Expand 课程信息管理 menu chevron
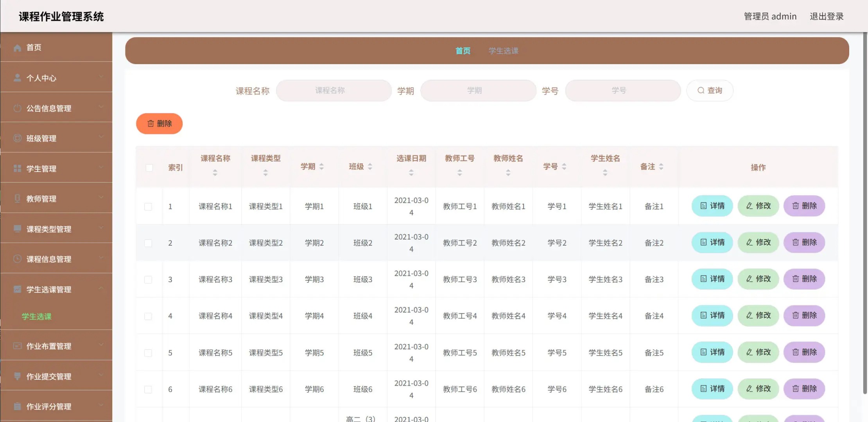This screenshot has height=422, width=868. point(101,257)
